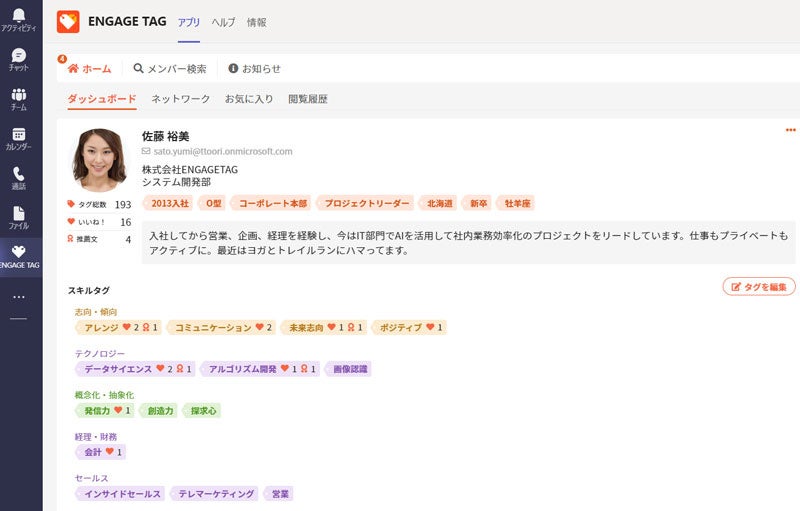The height and width of the screenshot is (511, 800).
Task: Click the recommendation ribbon on アルゴリズム開発 tag
Action: click(x=304, y=368)
